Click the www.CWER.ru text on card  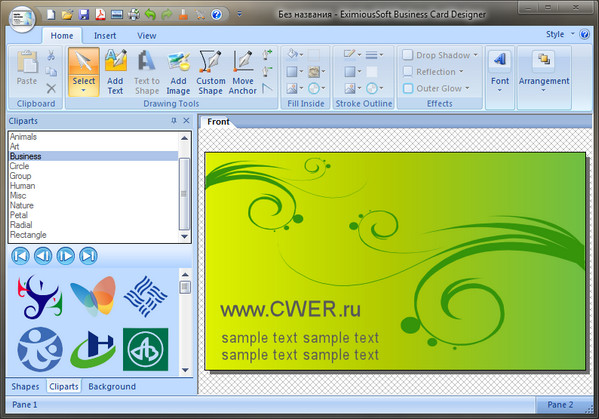[x=290, y=309]
